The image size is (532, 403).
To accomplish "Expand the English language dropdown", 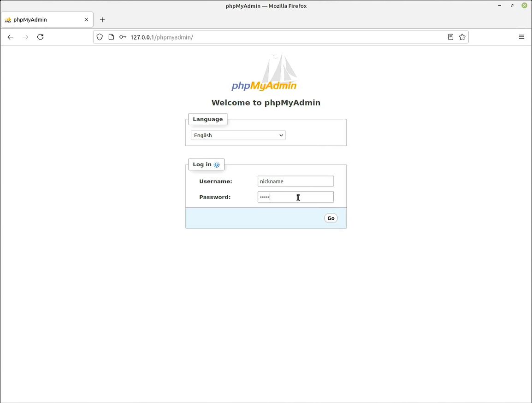I will tap(238, 135).
